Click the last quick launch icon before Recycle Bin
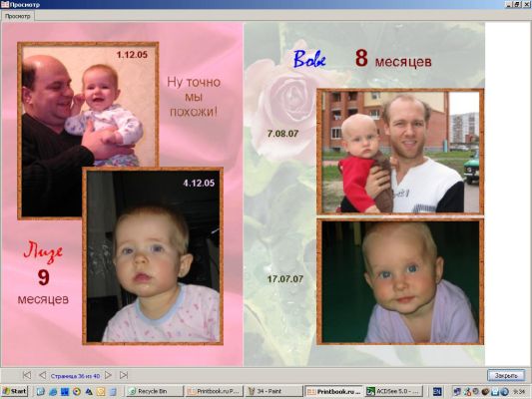The image size is (532, 399). click(113, 392)
